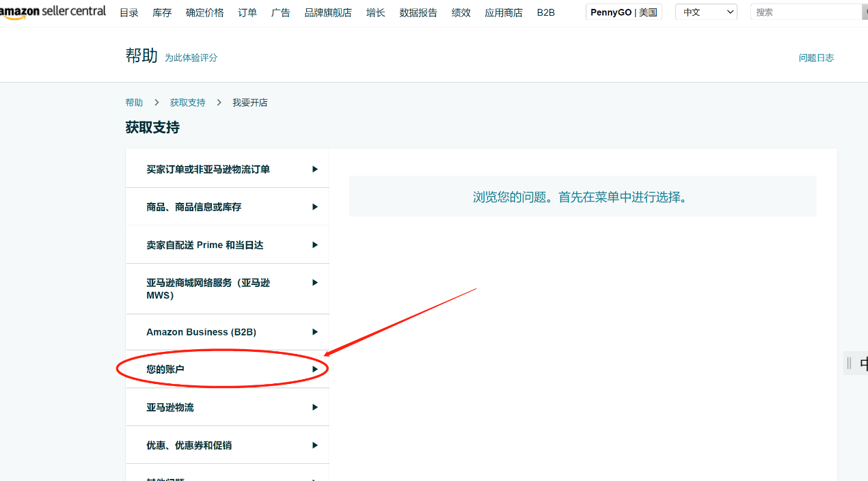The width and height of the screenshot is (868, 481).
Task: Focus the 搜索 search field
Action: (806, 12)
